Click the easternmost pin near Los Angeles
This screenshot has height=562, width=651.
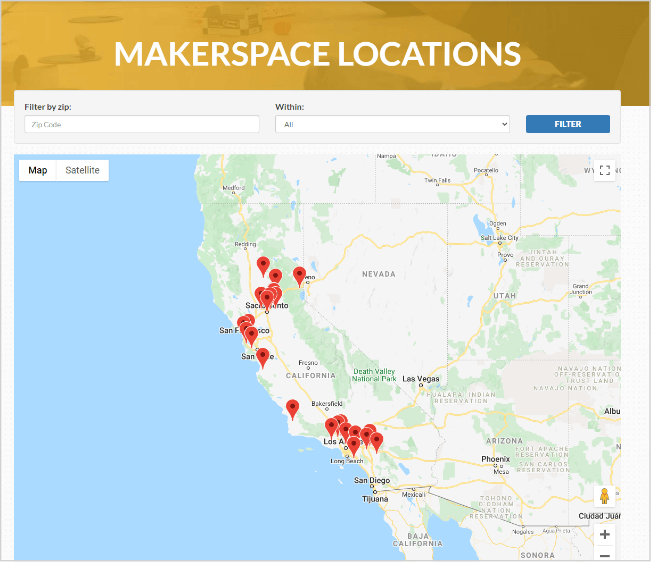tap(377, 442)
